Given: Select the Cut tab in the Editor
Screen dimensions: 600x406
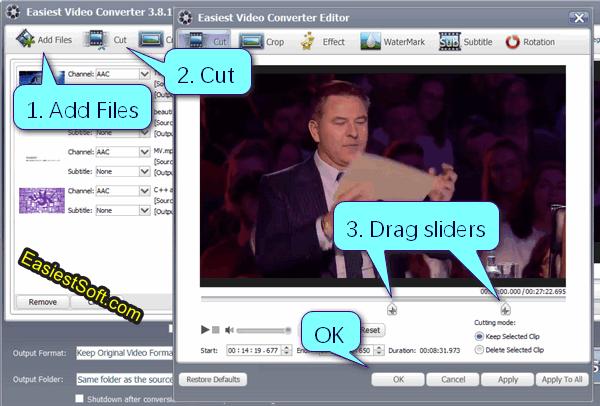Looking at the screenshot, I should coord(204,40).
